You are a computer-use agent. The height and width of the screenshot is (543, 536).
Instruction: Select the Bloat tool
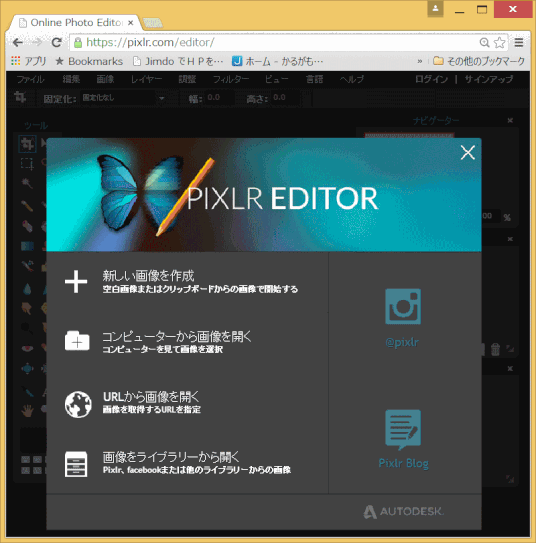[27, 368]
